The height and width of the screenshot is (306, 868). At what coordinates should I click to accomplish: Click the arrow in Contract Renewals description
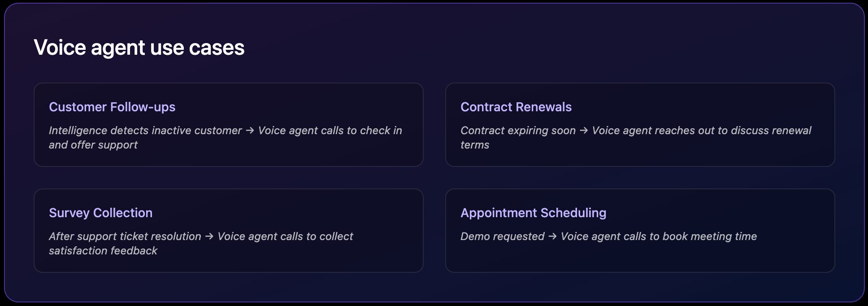tap(584, 131)
